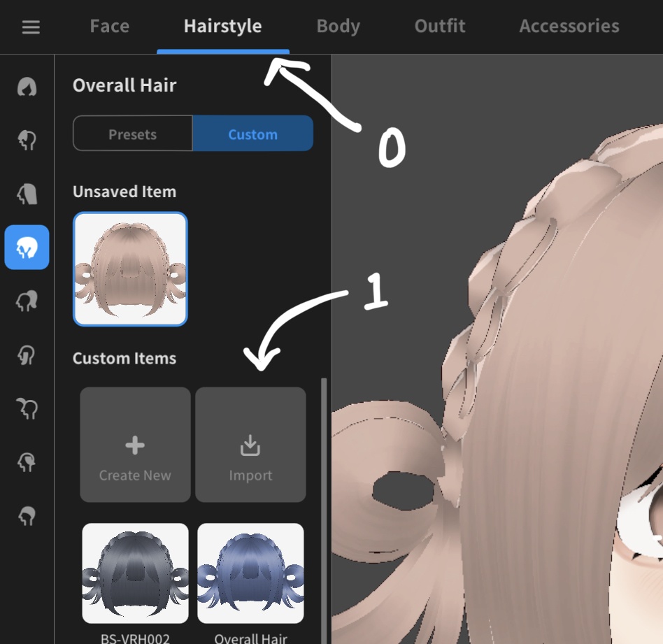Go to the Accessories tab

(x=569, y=26)
